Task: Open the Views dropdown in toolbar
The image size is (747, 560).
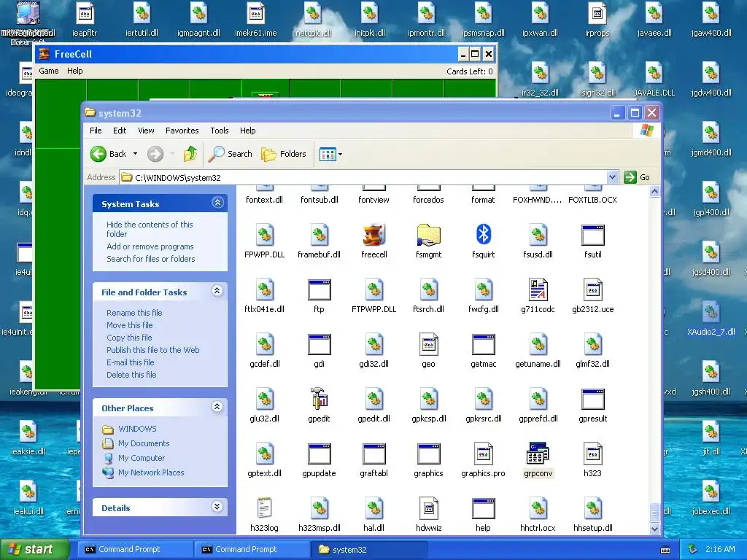Action: click(340, 154)
